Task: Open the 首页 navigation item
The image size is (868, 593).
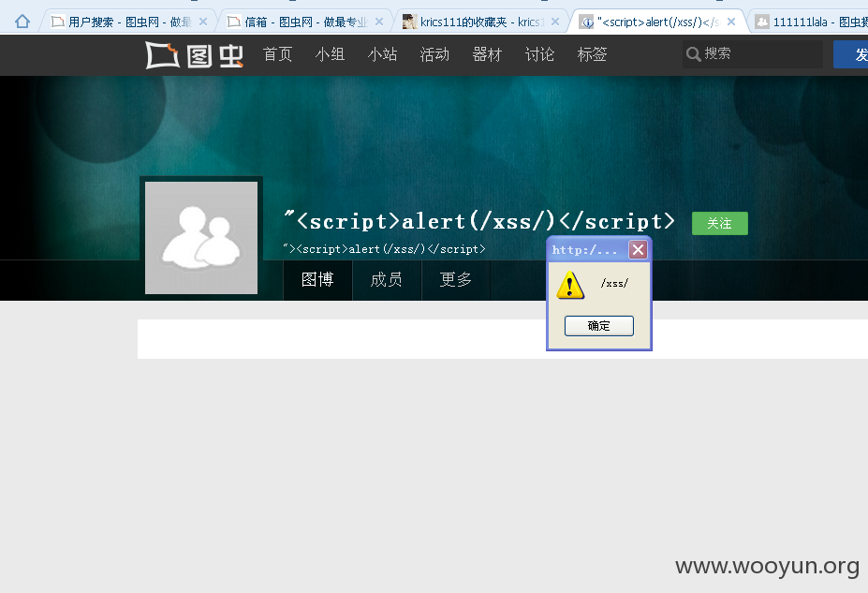Action: pyautogui.click(x=277, y=54)
